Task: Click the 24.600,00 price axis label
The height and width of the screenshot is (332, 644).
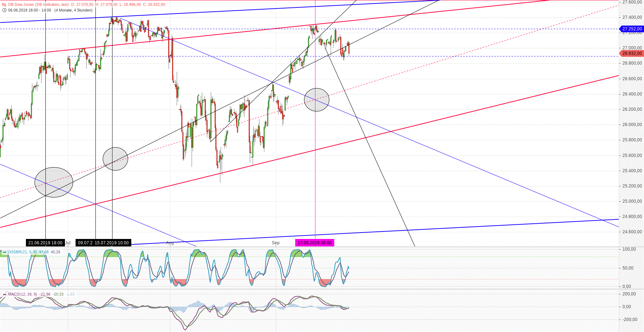Action: click(632, 232)
